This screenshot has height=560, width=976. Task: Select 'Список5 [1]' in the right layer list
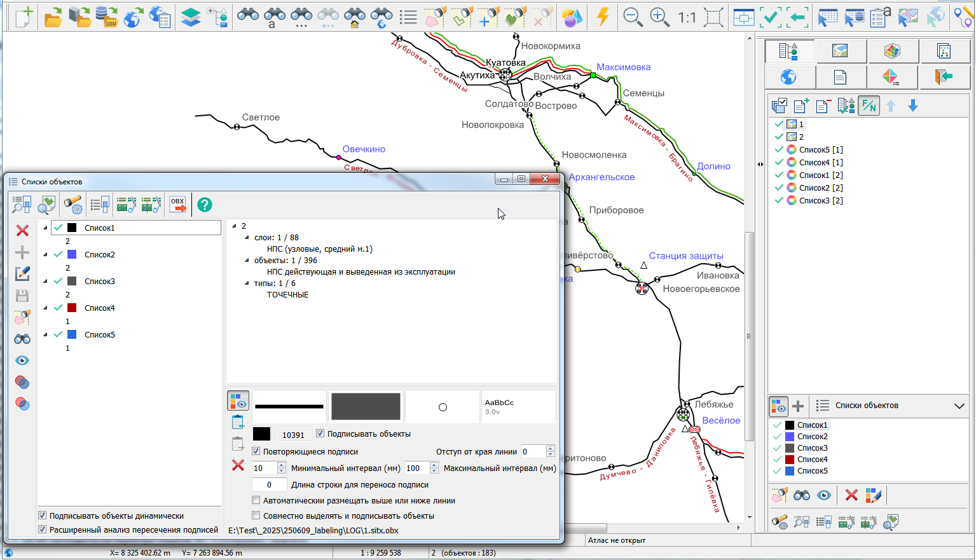point(820,149)
